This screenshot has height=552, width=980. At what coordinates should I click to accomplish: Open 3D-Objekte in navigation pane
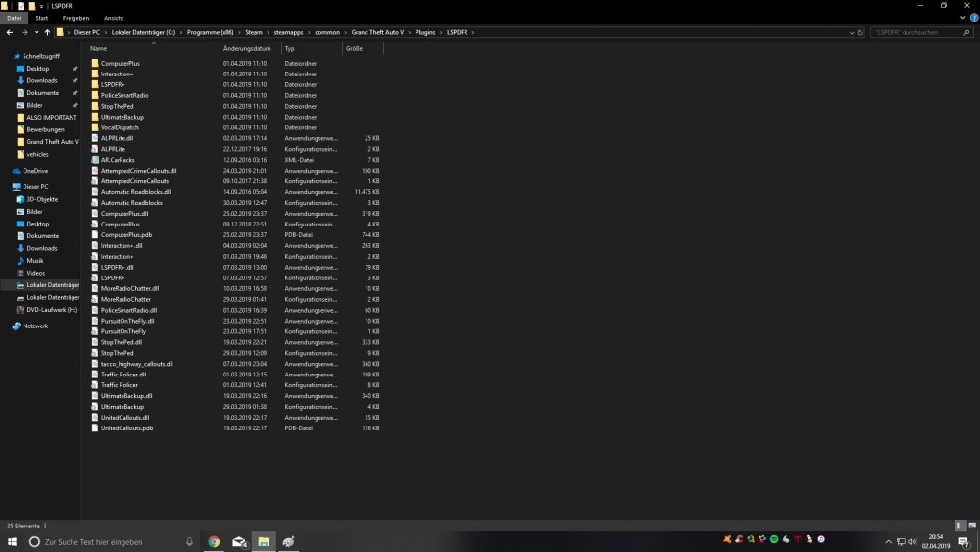pyautogui.click(x=42, y=199)
